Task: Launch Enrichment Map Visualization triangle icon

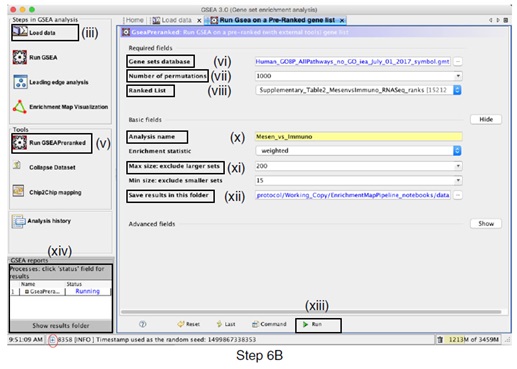Action: [x=20, y=107]
